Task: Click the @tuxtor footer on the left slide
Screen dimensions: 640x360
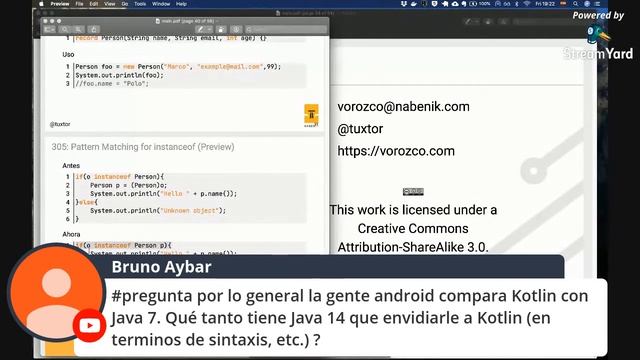Action: [60, 124]
